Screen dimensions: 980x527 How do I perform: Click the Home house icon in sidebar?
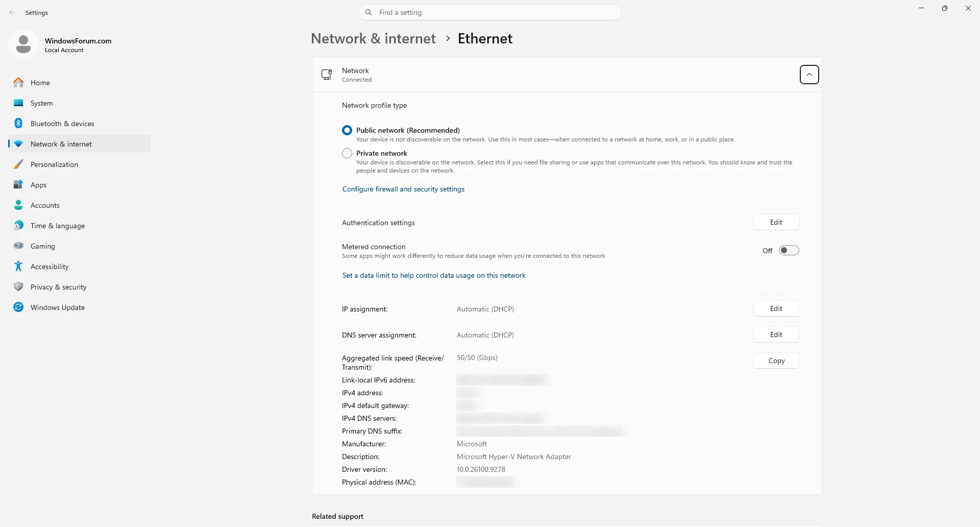(18, 82)
